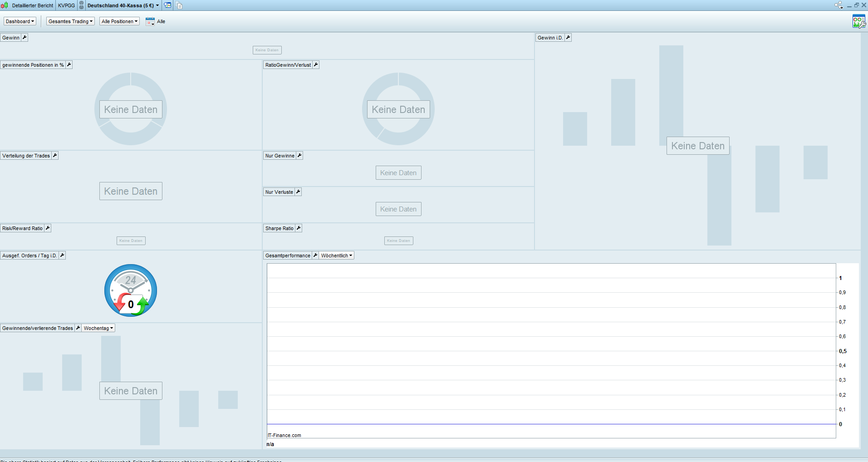Click the candlestick chart icon in title bar
The width and height of the screenshot is (868, 462).
(5, 5)
